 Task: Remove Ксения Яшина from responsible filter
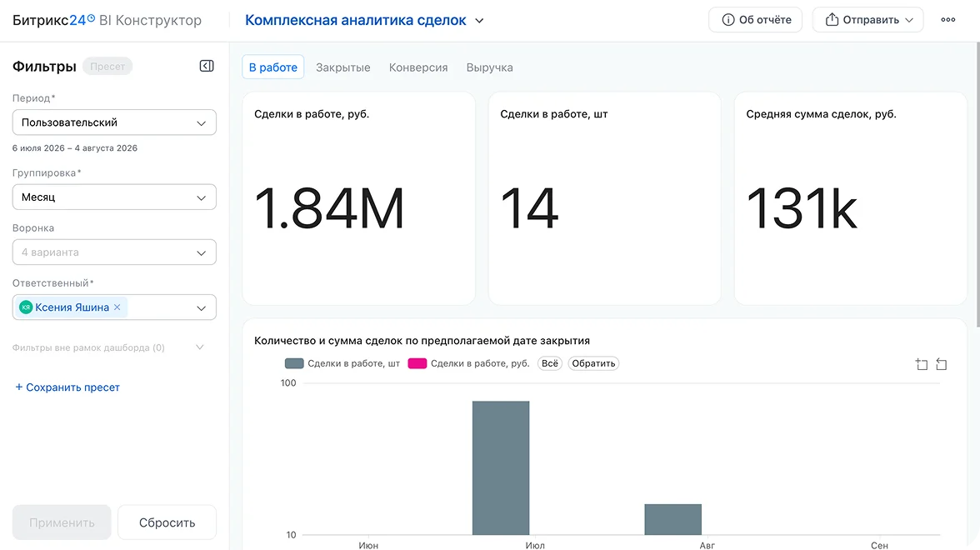[x=117, y=307]
